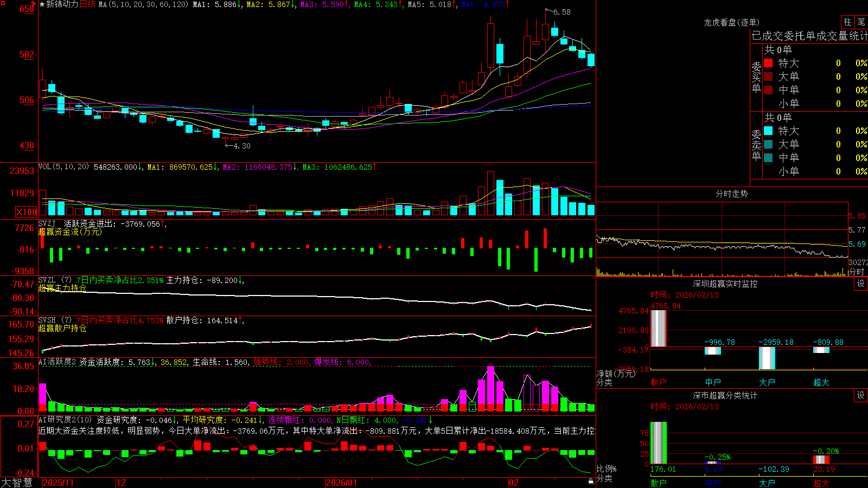
Task: Click the VOL(5,10,20) indicator label
Action: [63, 167]
